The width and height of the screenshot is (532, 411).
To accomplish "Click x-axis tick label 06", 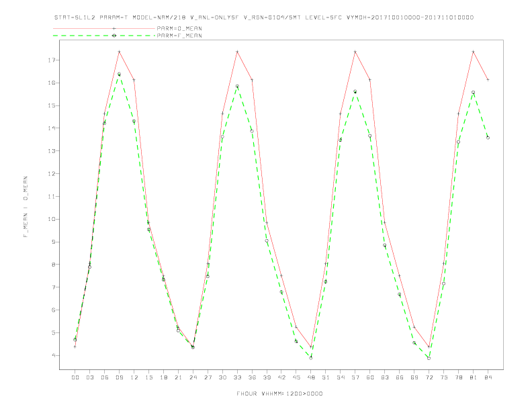I will [x=105, y=377].
